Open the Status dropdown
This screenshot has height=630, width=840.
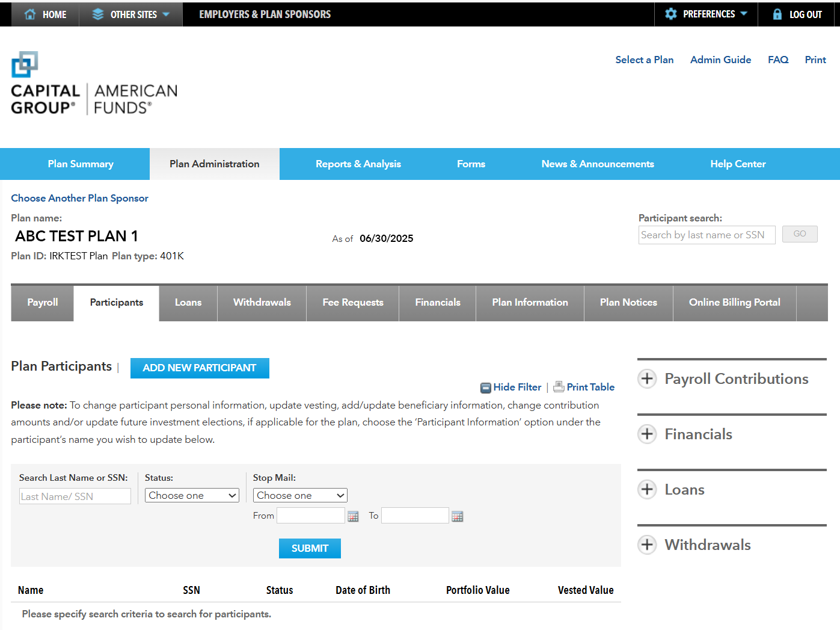tap(192, 495)
